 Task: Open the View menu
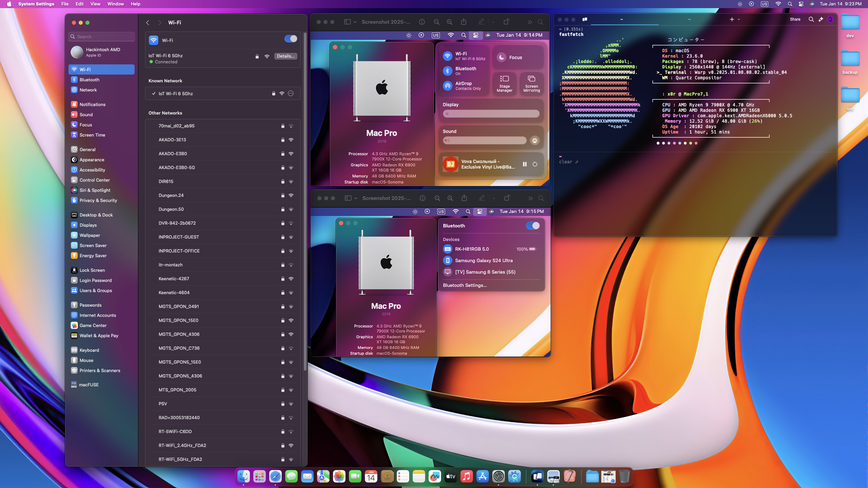click(x=95, y=4)
